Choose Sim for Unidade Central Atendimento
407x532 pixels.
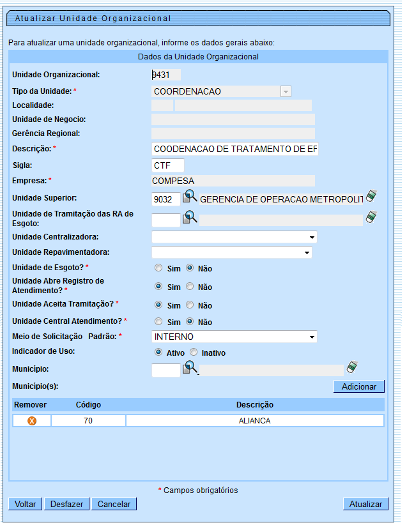click(x=158, y=322)
